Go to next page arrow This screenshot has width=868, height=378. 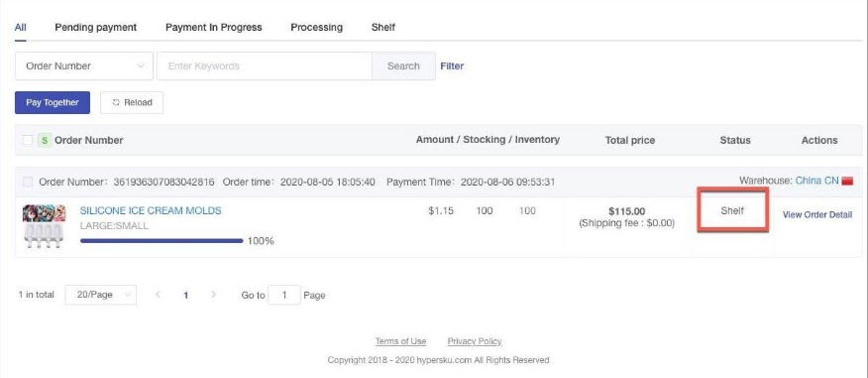tap(214, 295)
